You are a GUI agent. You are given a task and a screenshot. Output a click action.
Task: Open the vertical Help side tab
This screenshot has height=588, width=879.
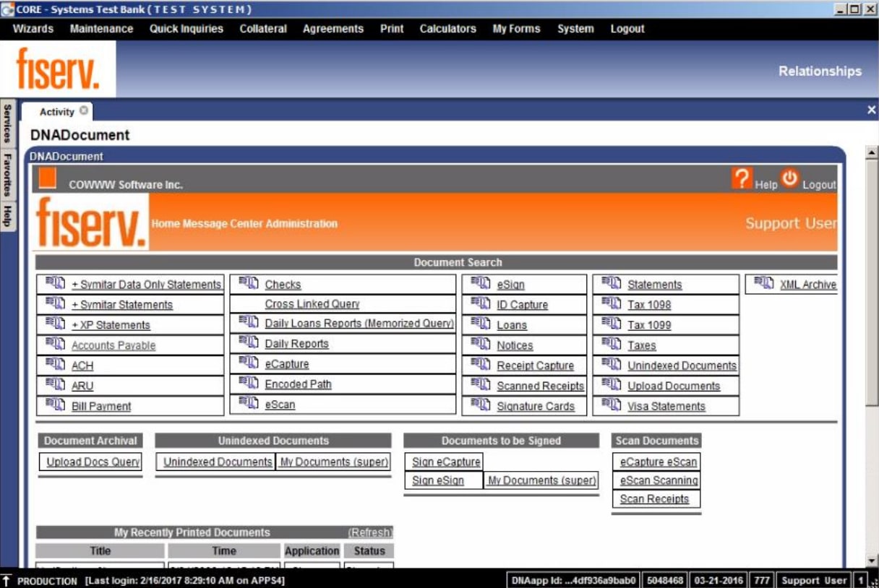[x=7, y=215]
